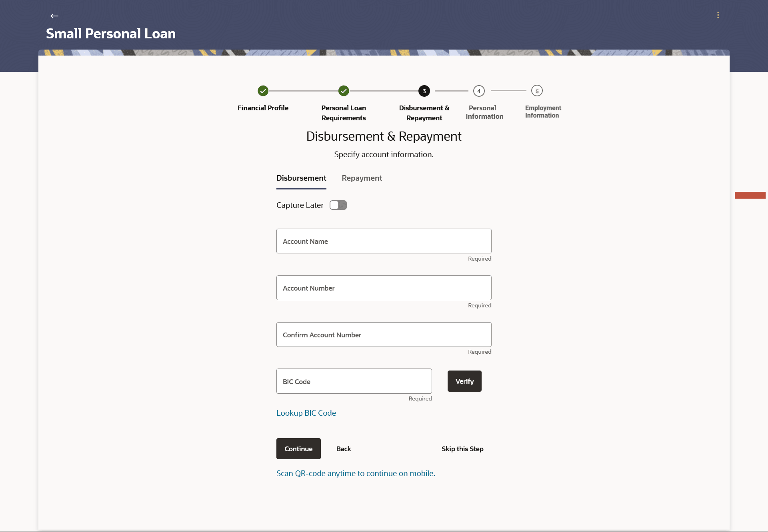Click the Confirm Account Number field
The image size is (768, 532).
pyautogui.click(x=384, y=335)
